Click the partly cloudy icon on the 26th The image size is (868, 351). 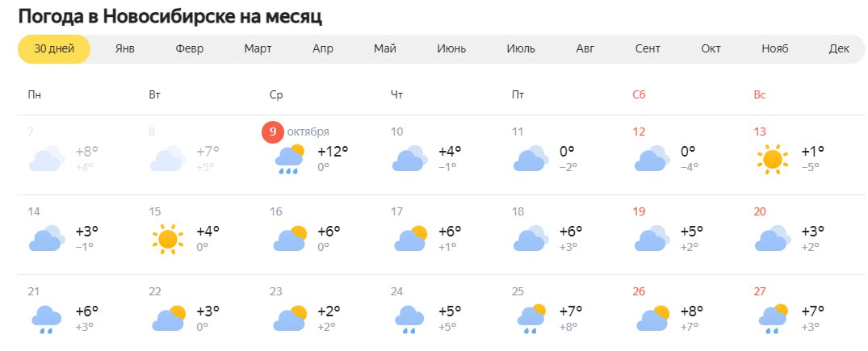point(652,319)
